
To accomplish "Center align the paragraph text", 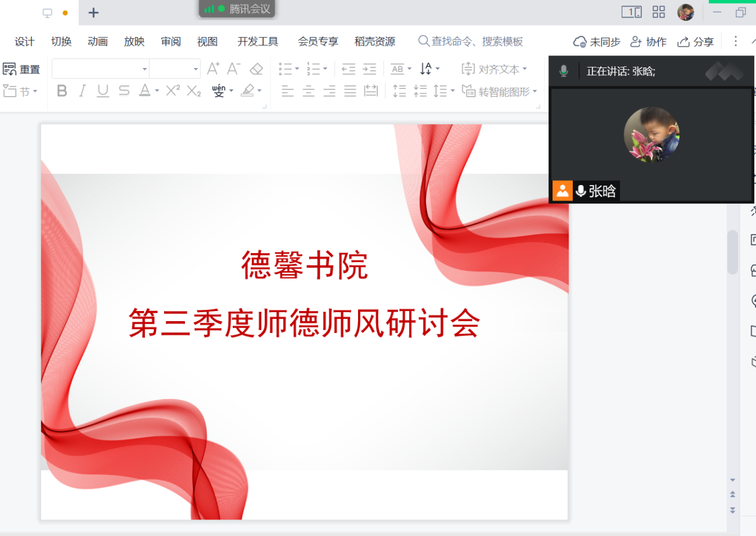I will 308,91.
